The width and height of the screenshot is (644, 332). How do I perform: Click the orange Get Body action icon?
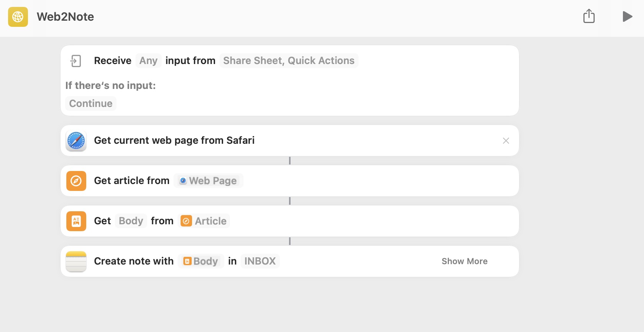coord(76,221)
